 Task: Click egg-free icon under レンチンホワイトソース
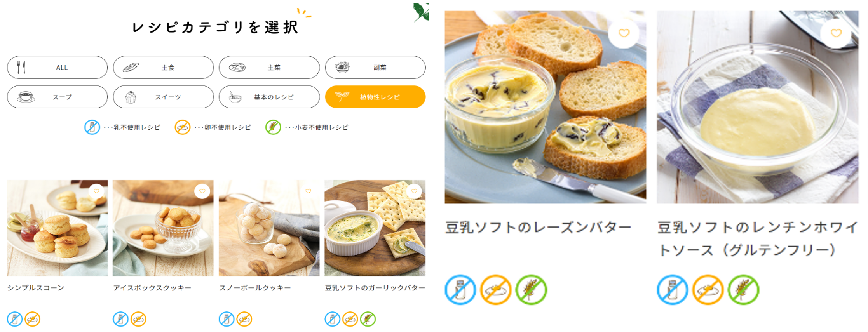(x=708, y=290)
